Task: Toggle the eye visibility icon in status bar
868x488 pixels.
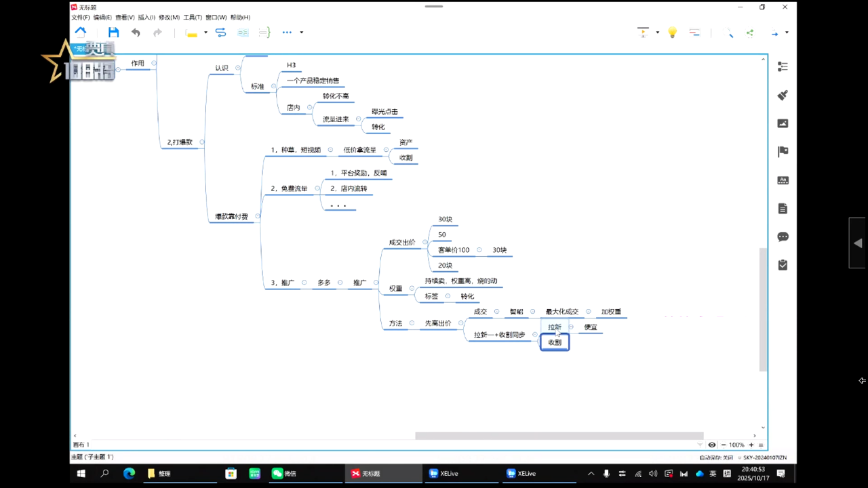Action: pyautogui.click(x=712, y=445)
